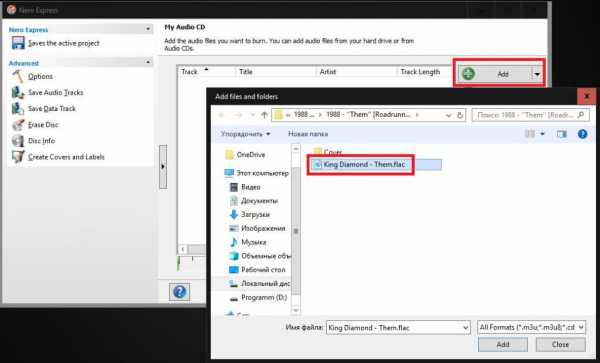600x363 pixels.
Task: Refresh the folder in the address bar
Action: tap(460, 115)
